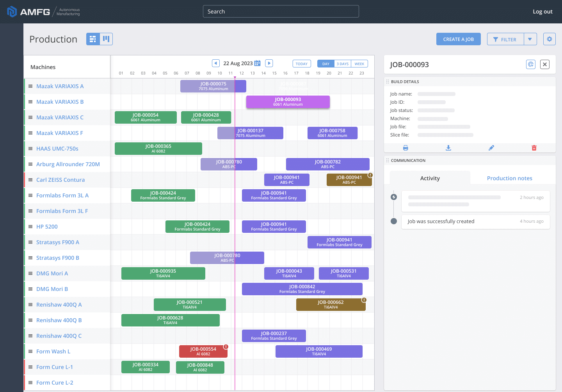
Task: Click activity lightning bolt marker
Action: point(394,197)
